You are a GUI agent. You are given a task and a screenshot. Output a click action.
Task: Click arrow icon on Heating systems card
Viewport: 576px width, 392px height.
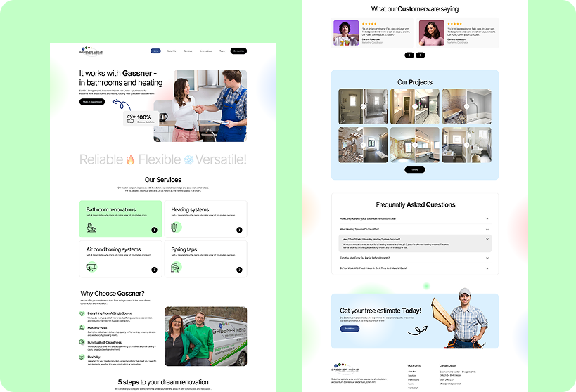[239, 230]
